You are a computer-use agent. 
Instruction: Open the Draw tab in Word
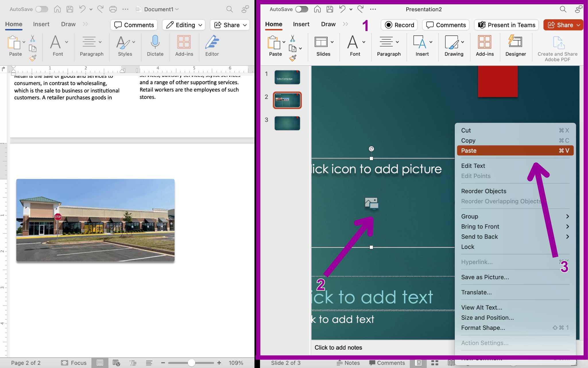click(68, 24)
